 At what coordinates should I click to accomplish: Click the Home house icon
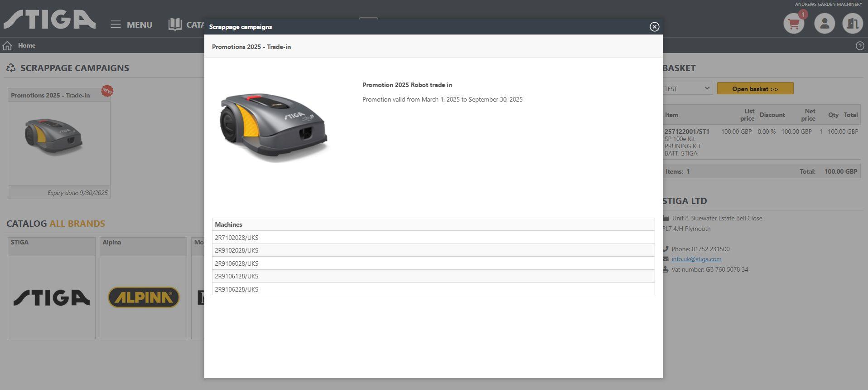point(7,45)
